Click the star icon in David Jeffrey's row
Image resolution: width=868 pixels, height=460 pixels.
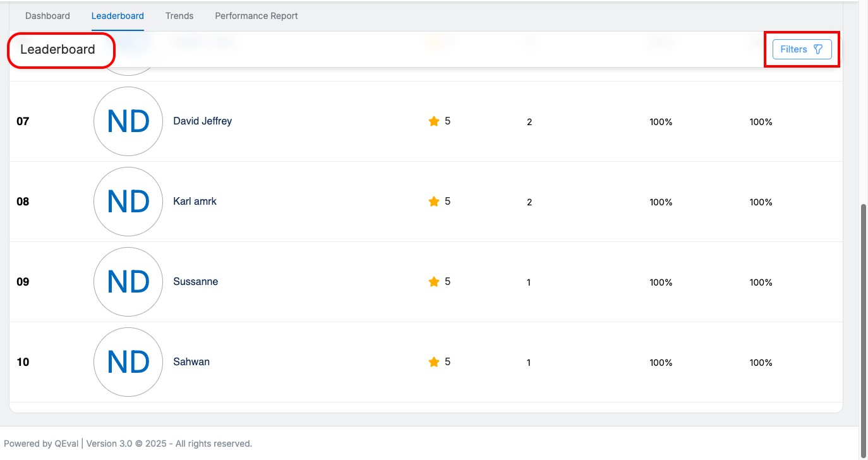pos(434,121)
